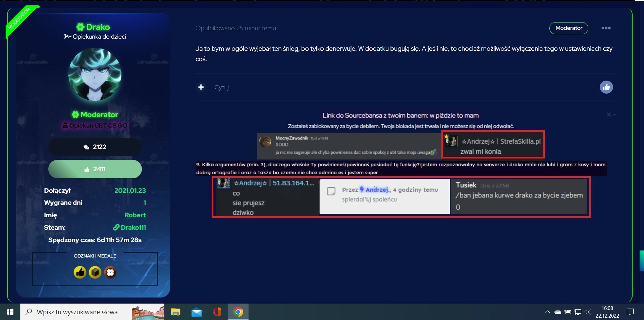
Task: Click Cytuj to quote the post
Action: click(221, 87)
